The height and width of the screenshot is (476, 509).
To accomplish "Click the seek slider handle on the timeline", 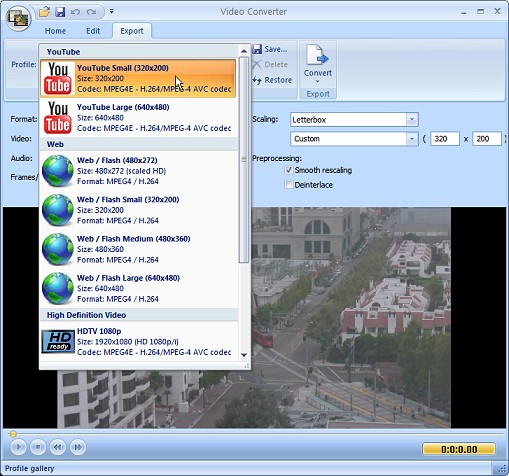I will pos(13,434).
